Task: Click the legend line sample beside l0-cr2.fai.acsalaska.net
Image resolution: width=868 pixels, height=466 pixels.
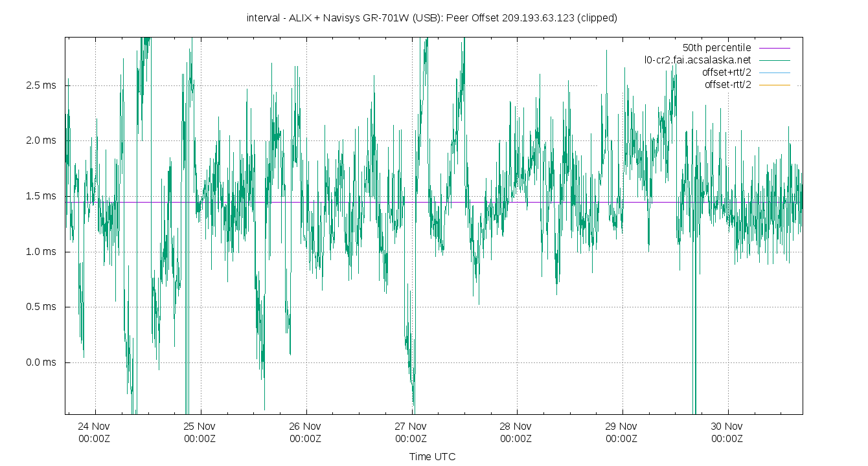Action: click(774, 60)
